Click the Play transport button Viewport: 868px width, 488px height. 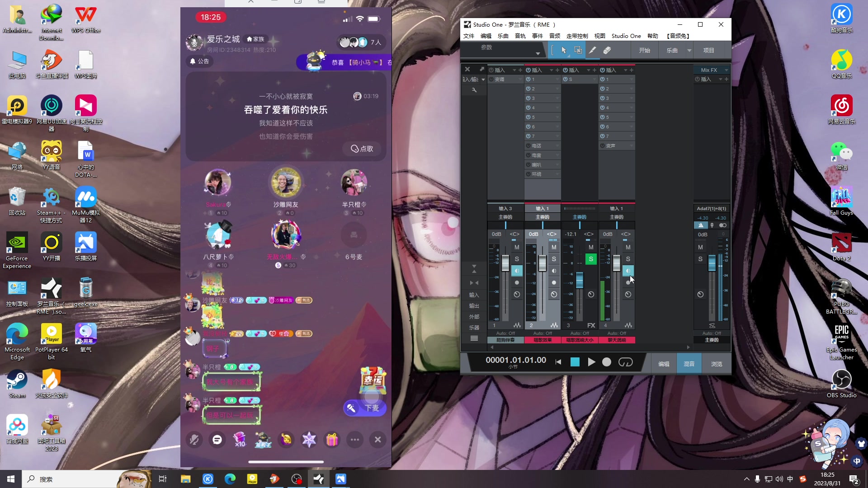coord(591,362)
